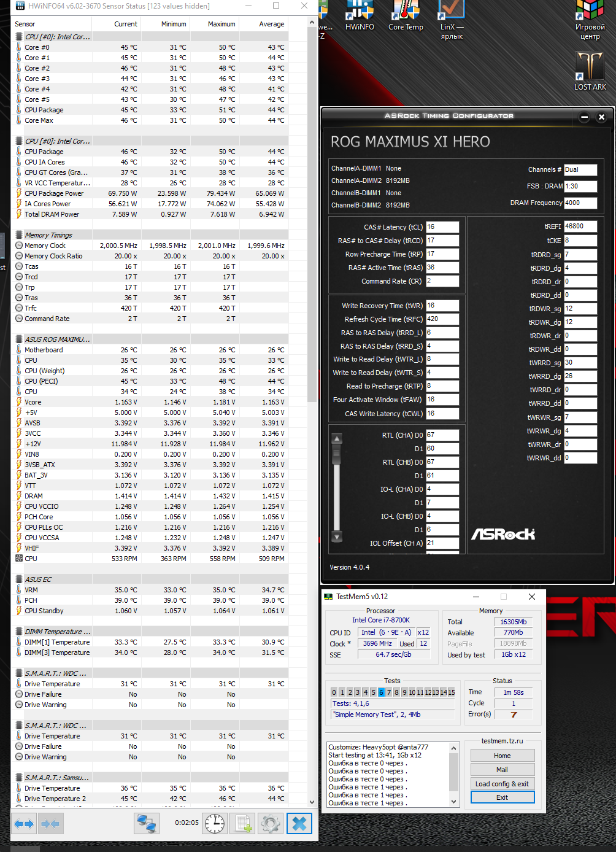The image size is (616, 852).
Task: Click the down arrow of ASRock RTL slider
Action: pos(337,536)
